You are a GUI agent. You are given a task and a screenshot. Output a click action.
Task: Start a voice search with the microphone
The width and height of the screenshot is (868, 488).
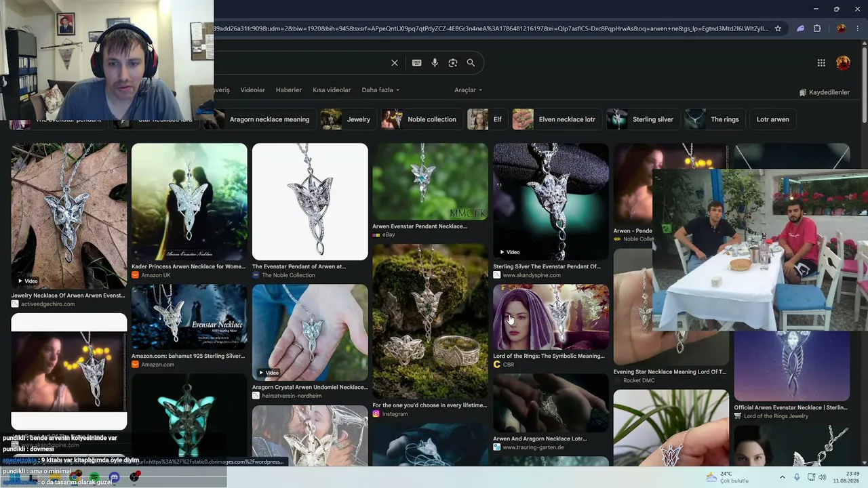435,63
